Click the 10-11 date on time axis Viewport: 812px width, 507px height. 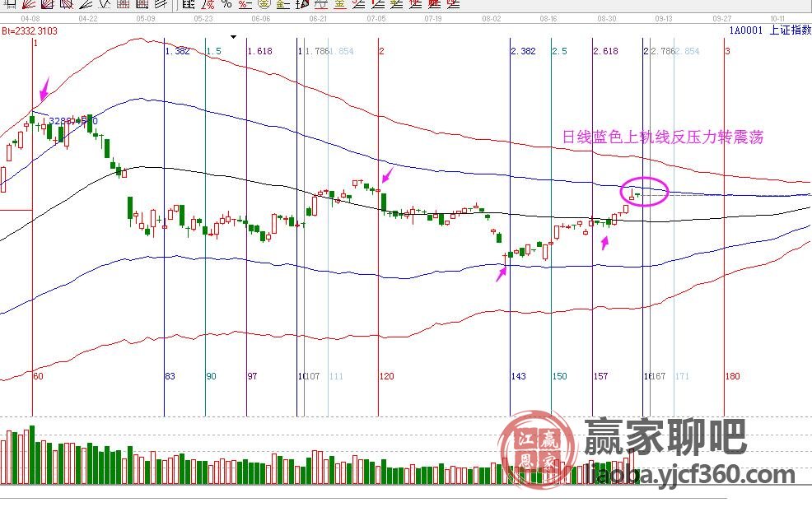[x=777, y=19]
